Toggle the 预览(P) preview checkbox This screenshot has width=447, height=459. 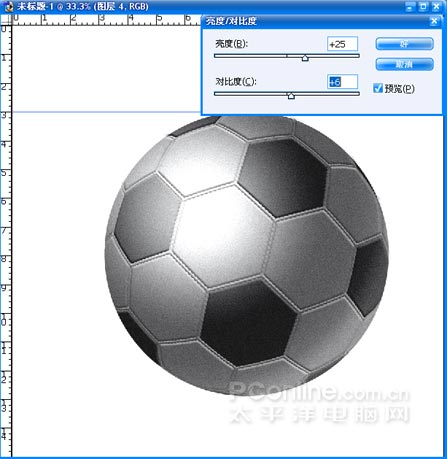(x=378, y=88)
